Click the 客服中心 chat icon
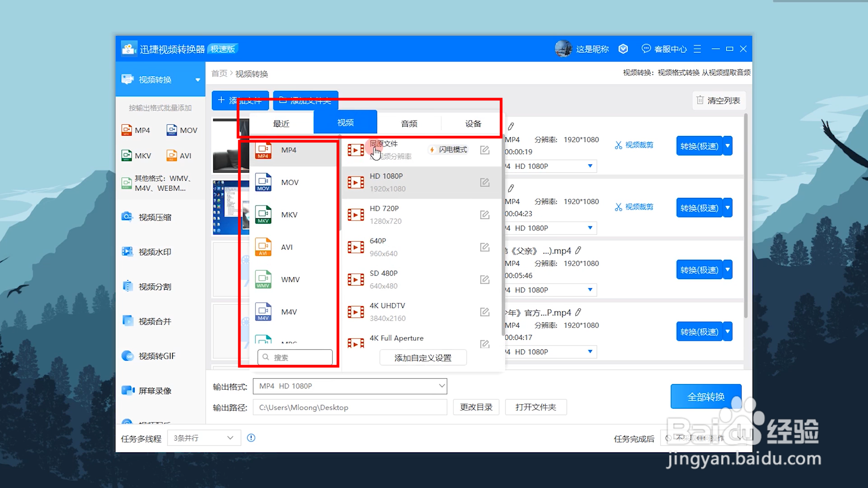Image resolution: width=868 pixels, height=488 pixels. point(646,49)
